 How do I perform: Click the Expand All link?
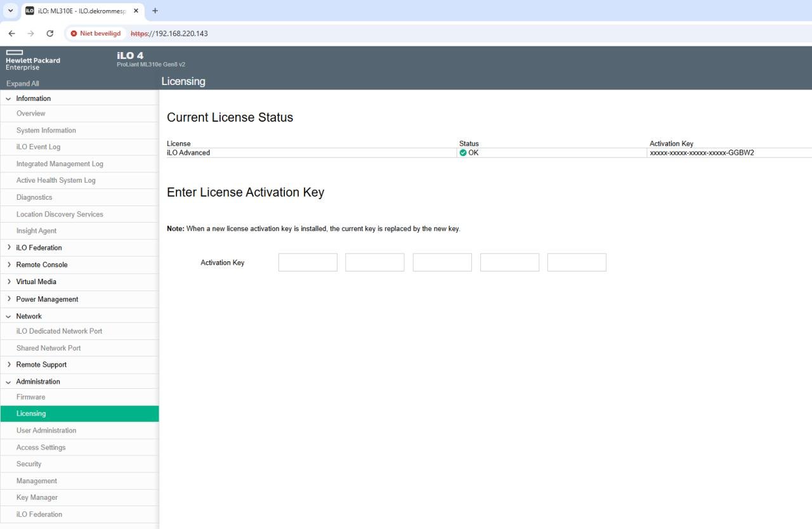(x=23, y=84)
